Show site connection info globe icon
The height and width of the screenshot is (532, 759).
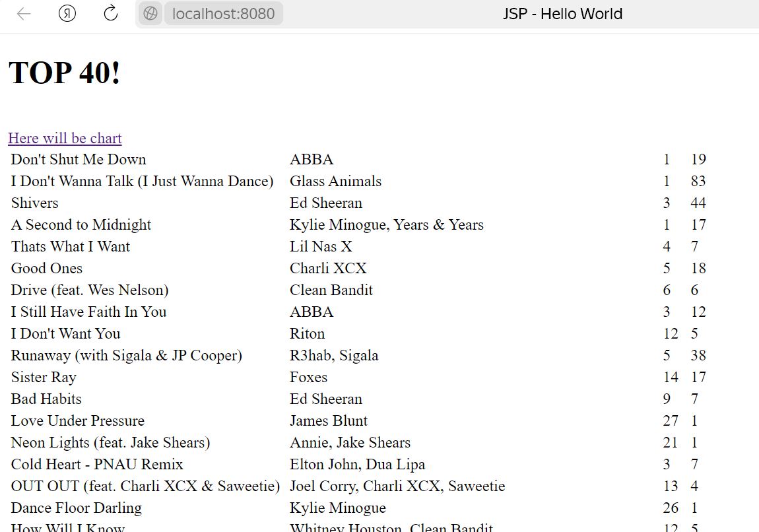(x=150, y=14)
